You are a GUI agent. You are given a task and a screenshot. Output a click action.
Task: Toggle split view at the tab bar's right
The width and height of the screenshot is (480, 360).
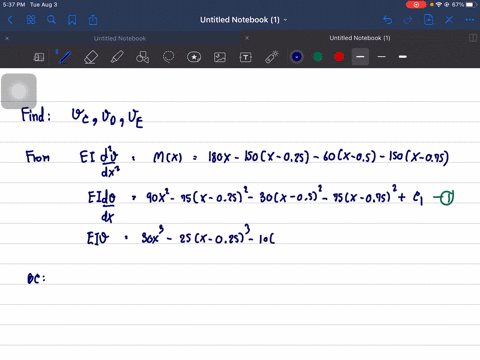(473, 38)
